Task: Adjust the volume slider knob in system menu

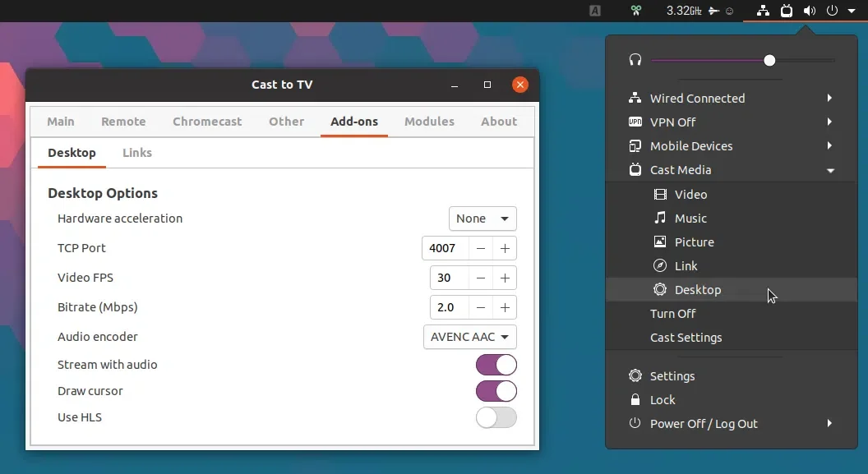Action: 769,60
